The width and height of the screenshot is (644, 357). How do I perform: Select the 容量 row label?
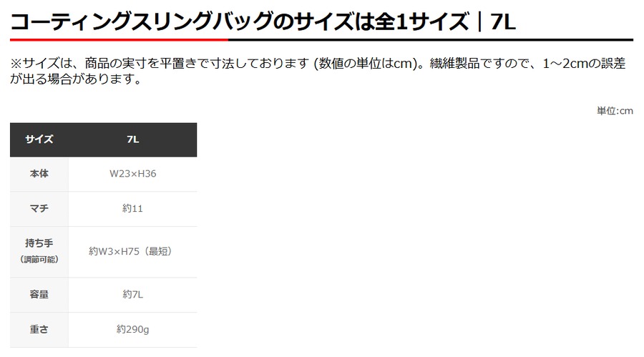39,295
